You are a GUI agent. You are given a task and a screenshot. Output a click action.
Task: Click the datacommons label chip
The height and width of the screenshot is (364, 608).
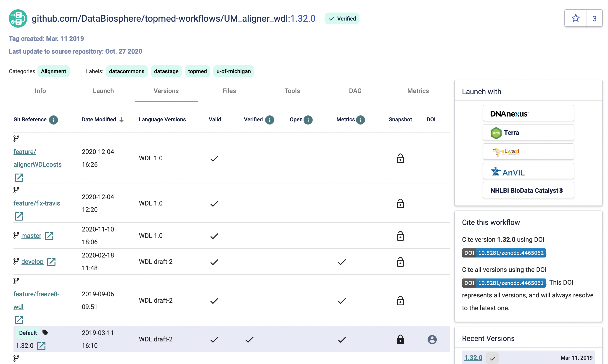click(127, 71)
